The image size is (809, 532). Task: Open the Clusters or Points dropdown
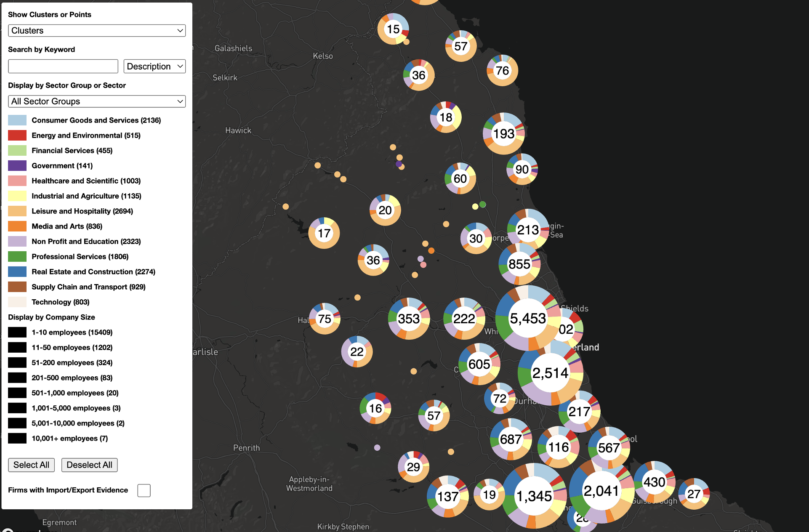pos(97,30)
